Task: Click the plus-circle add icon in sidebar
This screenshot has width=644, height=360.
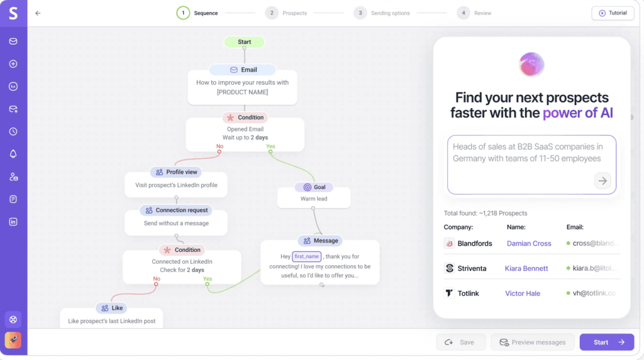Action: point(13,64)
